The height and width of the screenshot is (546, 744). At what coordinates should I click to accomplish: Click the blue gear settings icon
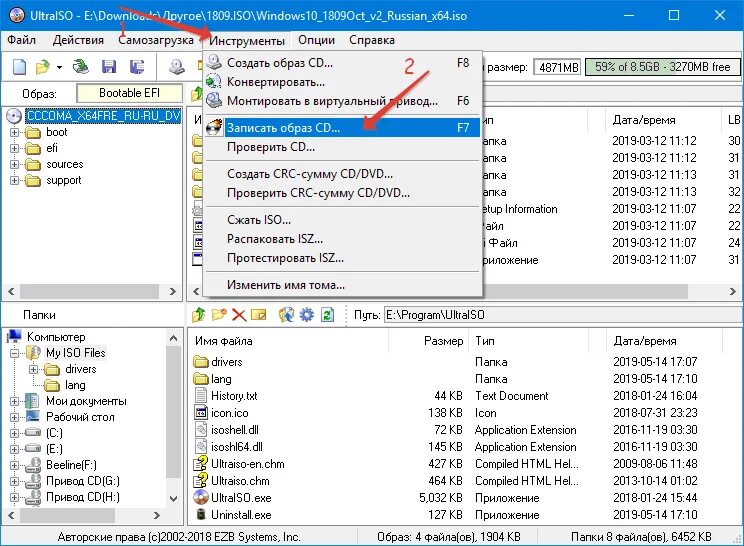point(307,315)
